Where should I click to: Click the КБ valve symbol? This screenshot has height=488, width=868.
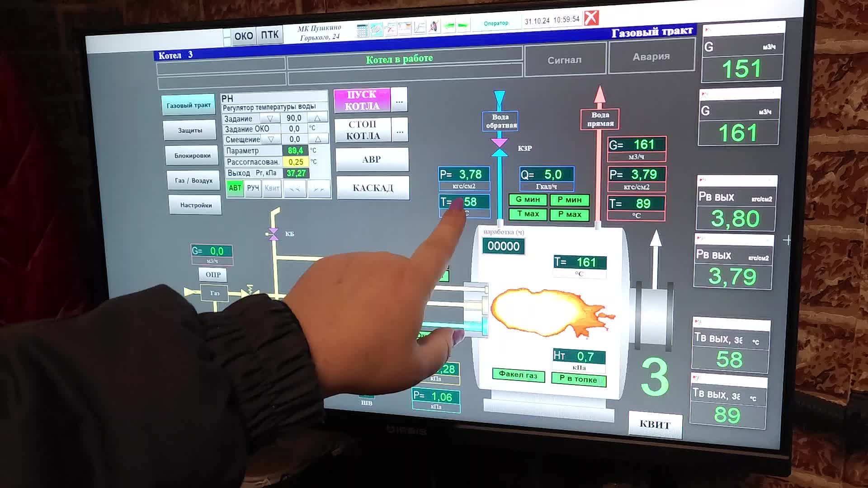click(273, 234)
